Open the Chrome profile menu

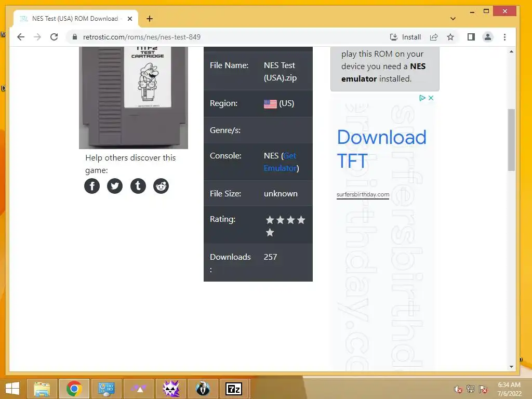[x=488, y=37]
